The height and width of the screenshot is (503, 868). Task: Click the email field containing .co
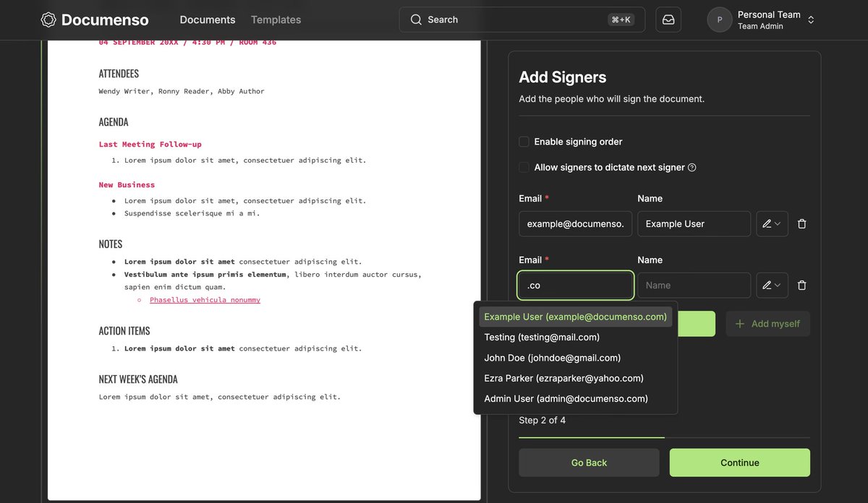click(576, 285)
